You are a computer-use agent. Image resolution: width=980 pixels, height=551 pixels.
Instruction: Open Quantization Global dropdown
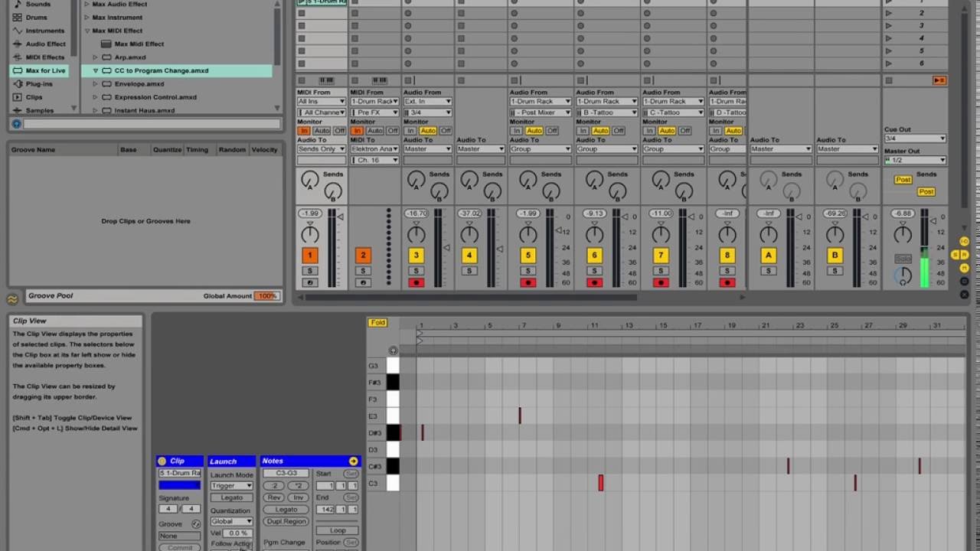231,521
